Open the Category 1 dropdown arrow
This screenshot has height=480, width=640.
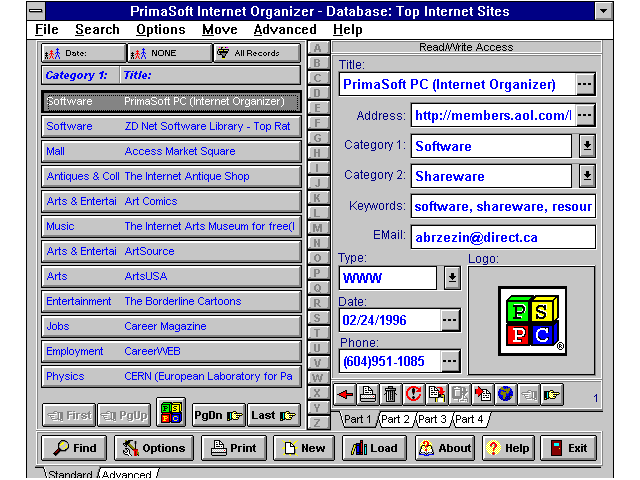pos(587,146)
